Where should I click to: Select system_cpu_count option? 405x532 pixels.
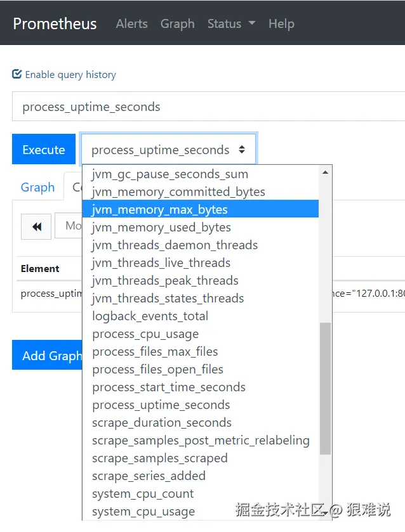201,494
